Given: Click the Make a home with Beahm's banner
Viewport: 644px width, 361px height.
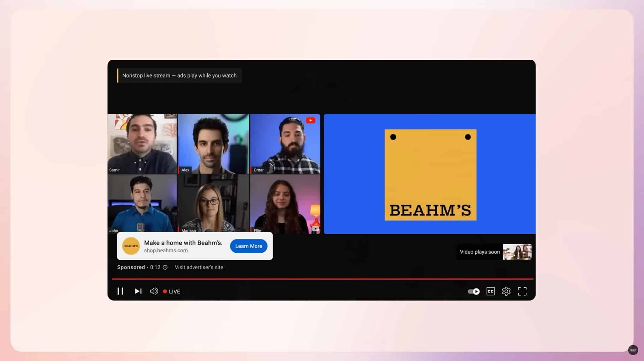Looking at the screenshot, I should click(183, 243).
